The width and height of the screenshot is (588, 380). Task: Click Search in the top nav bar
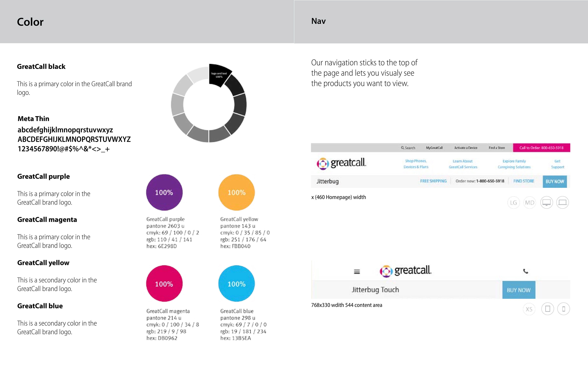pyautogui.click(x=408, y=148)
